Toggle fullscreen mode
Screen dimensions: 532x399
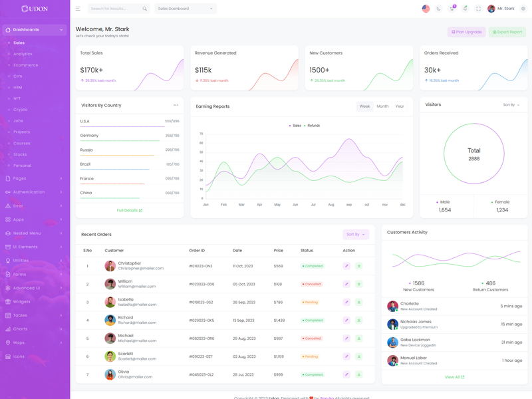[x=478, y=9]
